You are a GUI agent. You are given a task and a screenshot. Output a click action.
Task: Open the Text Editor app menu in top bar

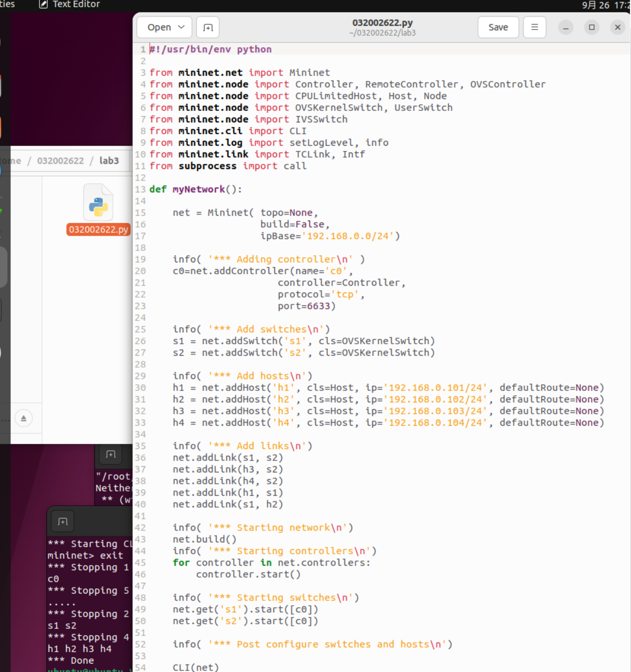[70, 5]
